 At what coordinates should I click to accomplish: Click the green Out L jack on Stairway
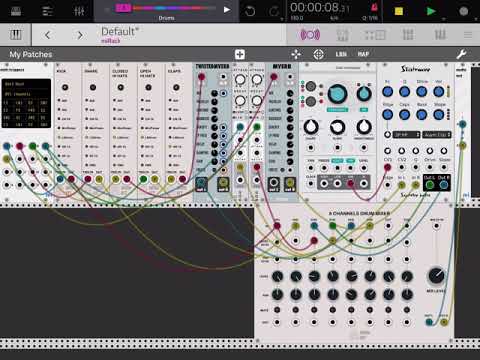point(430,185)
